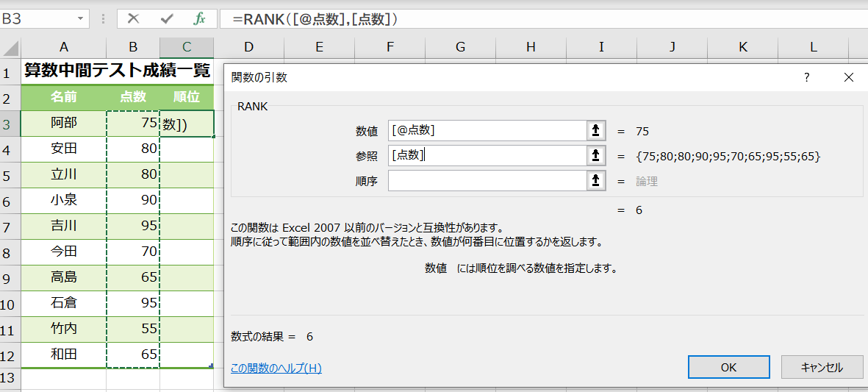Click the dialog help question mark icon
This screenshot has width=868, height=392.
pos(806,77)
